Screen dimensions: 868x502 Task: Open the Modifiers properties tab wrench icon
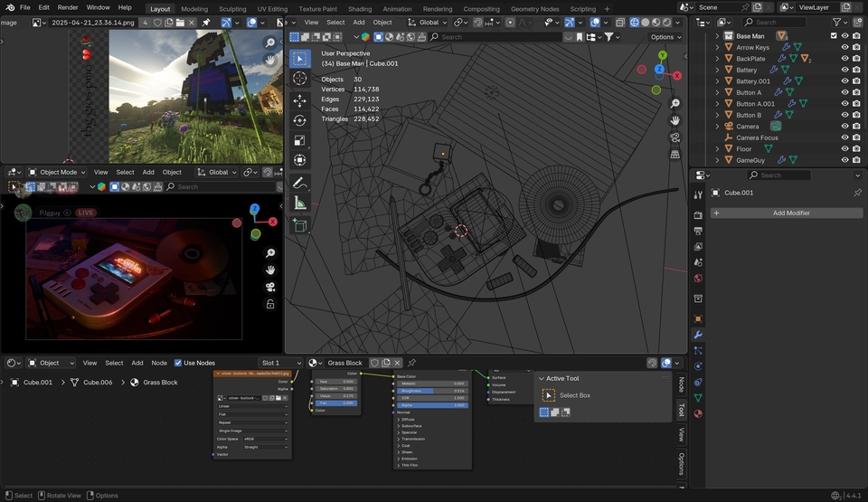(698, 335)
